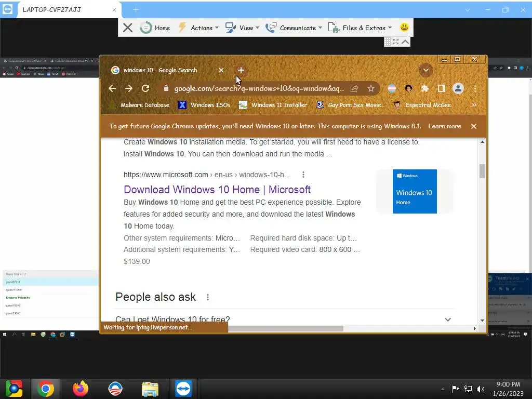This screenshot has height=399, width=532.
Task: Open the Malware Database bookmark
Action: tap(140, 105)
